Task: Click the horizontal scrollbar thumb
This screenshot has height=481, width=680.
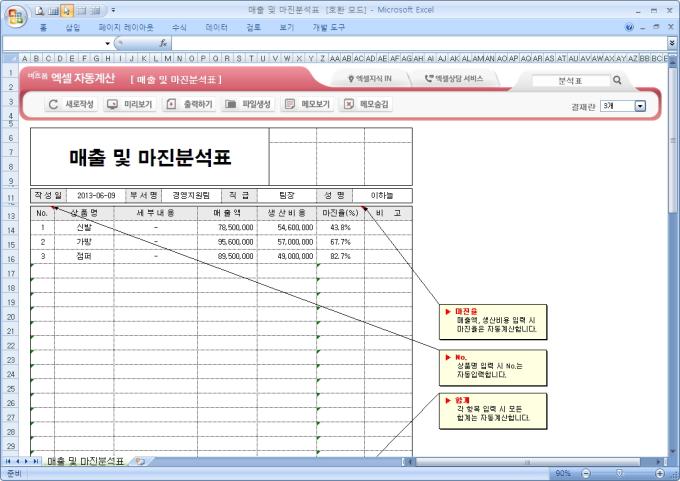Action: [527, 462]
